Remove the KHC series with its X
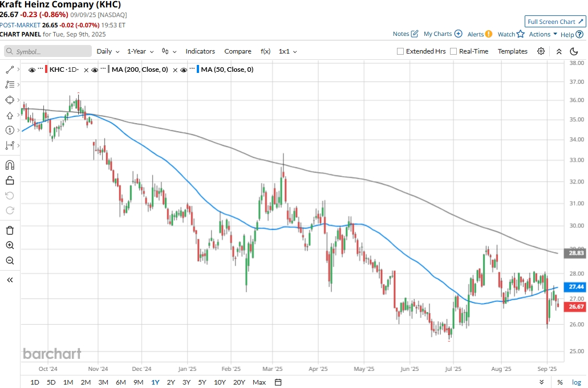 [x=86, y=70]
